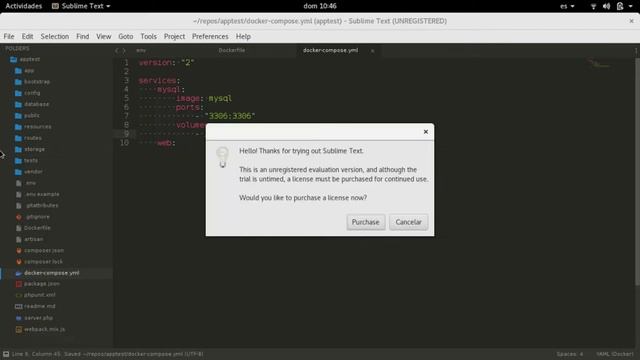Expand the resources folder
The height and width of the screenshot is (360, 640).
point(33,127)
